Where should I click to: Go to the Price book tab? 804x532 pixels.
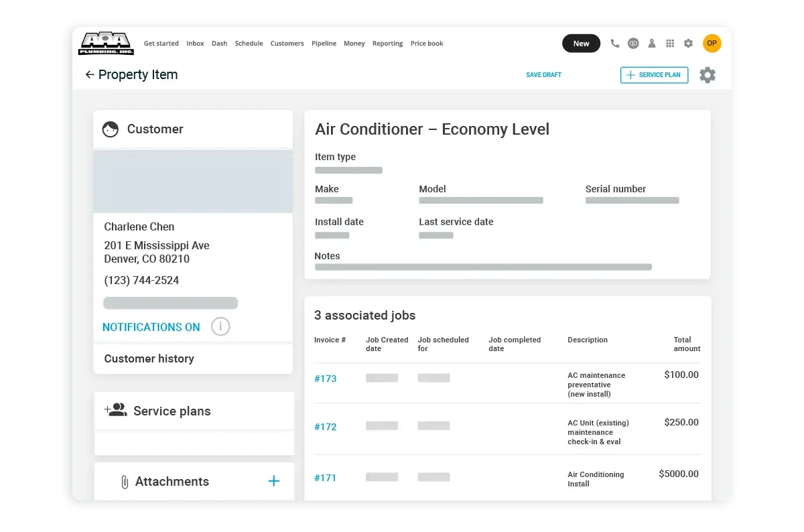click(x=427, y=44)
